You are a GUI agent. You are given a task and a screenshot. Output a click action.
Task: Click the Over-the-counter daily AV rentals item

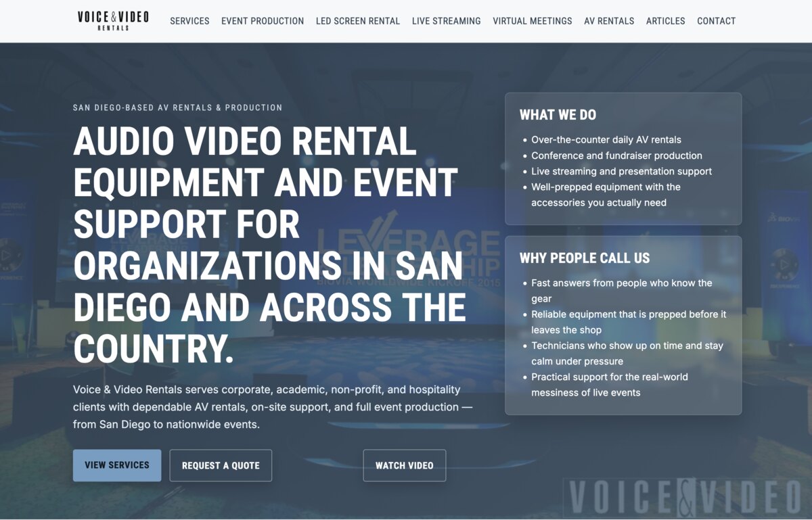(x=606, y=139)
